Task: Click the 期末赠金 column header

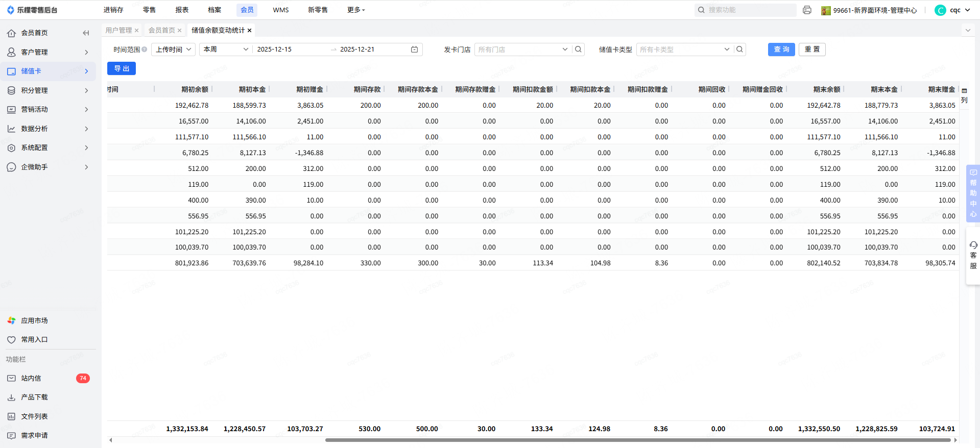Action: click(x=942, y=90)
